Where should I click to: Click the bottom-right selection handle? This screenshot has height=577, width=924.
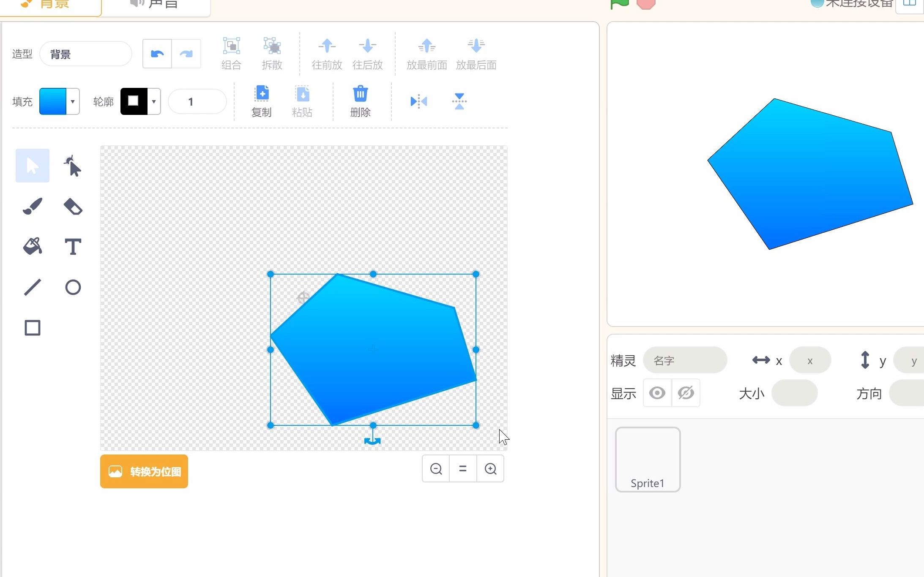click(x=476, y=425)
